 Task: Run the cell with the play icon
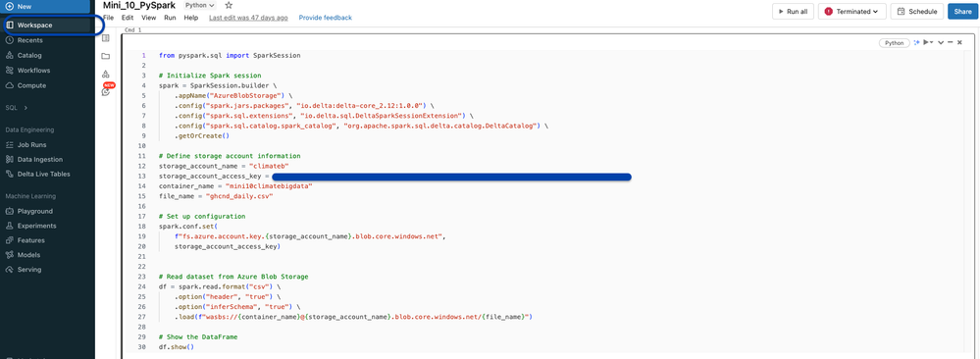(927, 42)
